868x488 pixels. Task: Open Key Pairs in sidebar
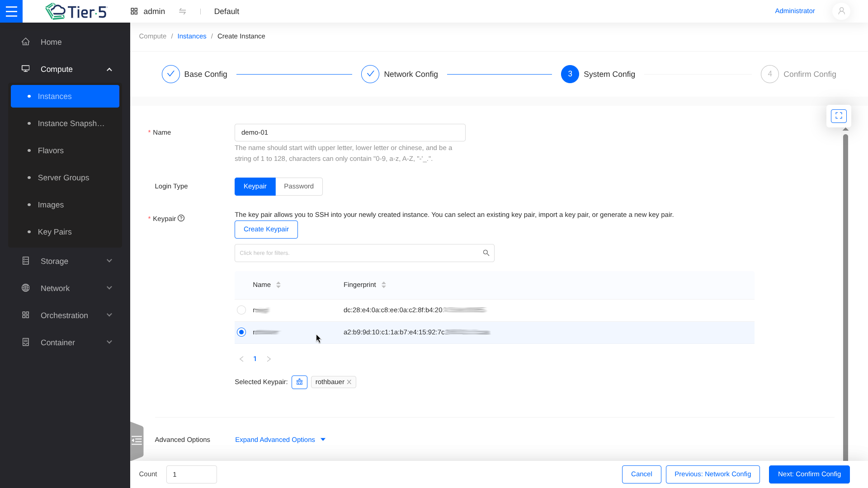pos(55,232)
